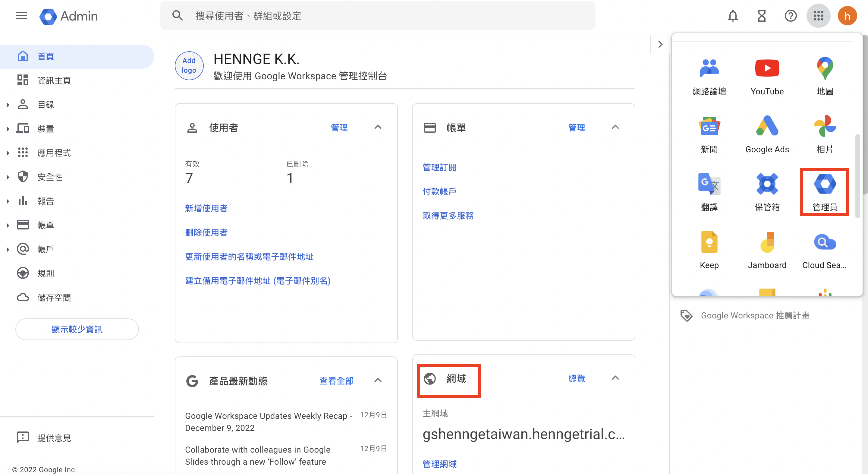Open Google Ads app
Image resolution: width=868 pixels, height=474 pixels.
767,134
